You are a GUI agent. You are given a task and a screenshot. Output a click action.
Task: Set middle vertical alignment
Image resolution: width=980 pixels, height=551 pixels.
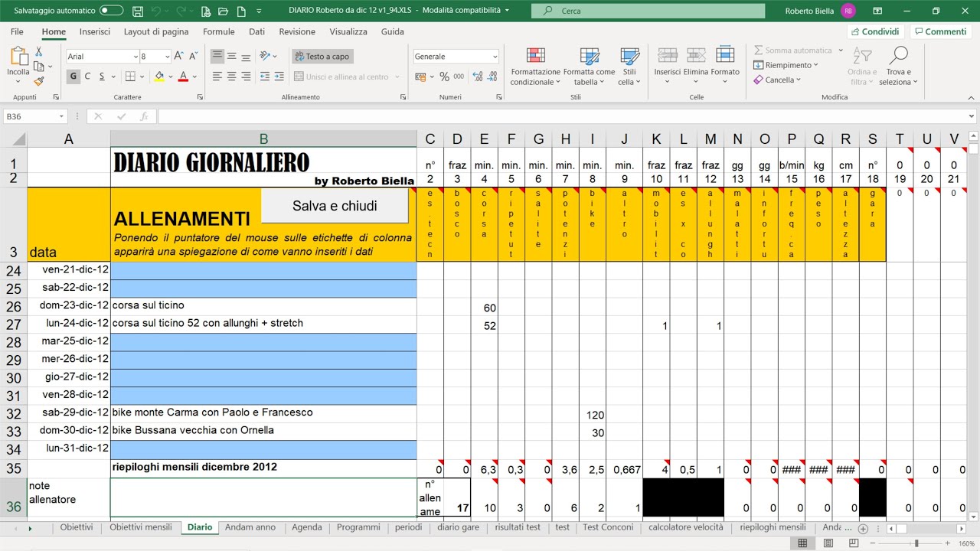(x=231, y=56)
